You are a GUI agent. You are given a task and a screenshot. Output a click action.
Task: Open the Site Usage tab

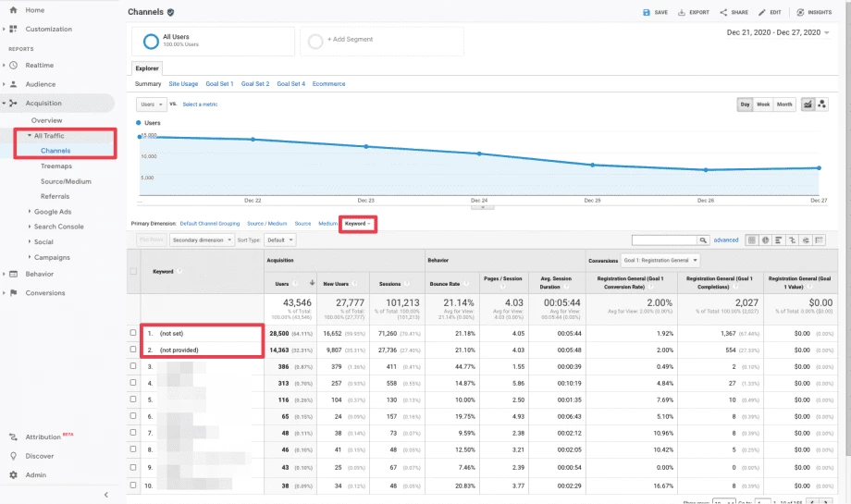click(183, 84)
